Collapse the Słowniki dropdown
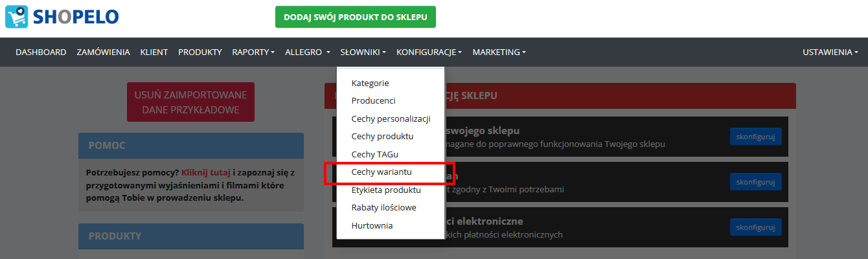This screenshot has width=868, height=259. pos(363,52)
